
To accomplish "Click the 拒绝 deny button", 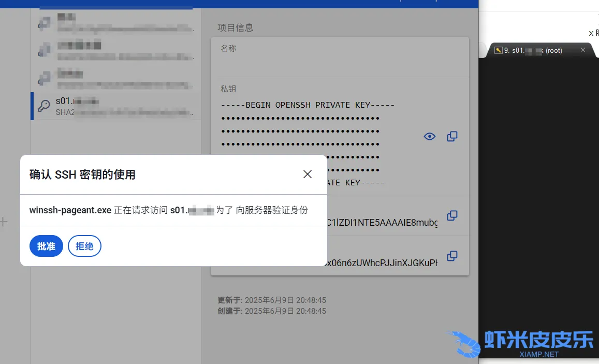I will [x=84, y=246].
